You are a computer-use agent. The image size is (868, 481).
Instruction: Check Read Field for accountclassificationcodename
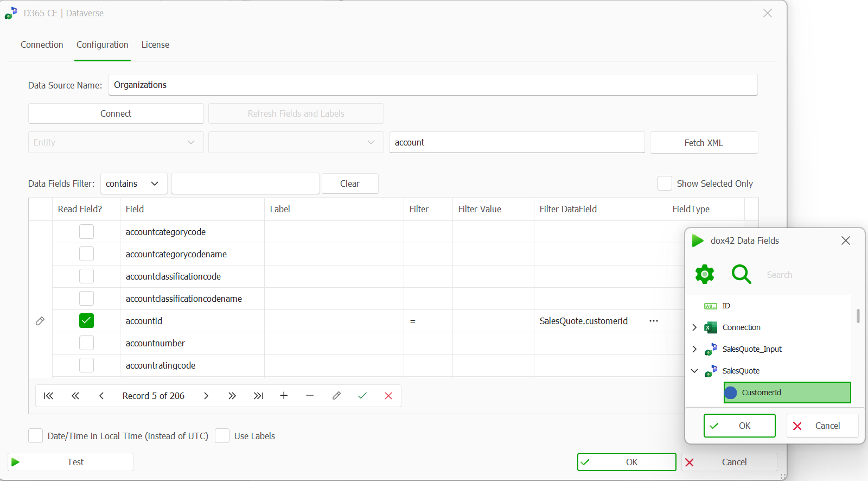point(86,299)
